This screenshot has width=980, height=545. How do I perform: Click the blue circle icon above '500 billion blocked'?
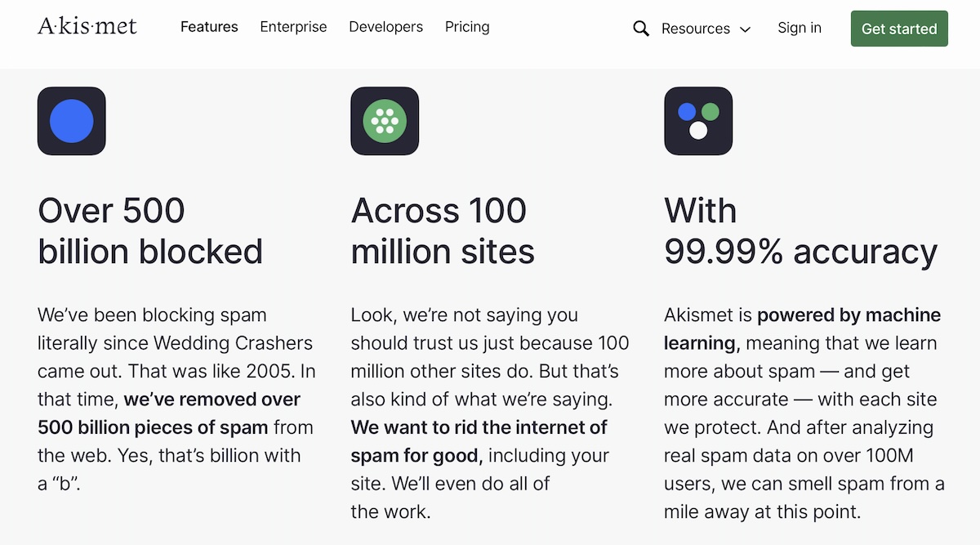[x=72, y=121]
